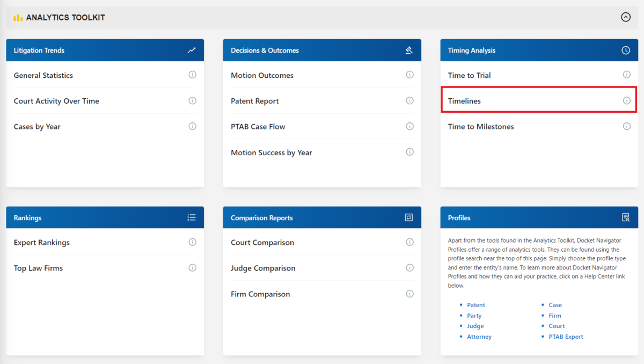
Task: Click the clock icon on Timing Analysis header
Action: coord(626,49)
